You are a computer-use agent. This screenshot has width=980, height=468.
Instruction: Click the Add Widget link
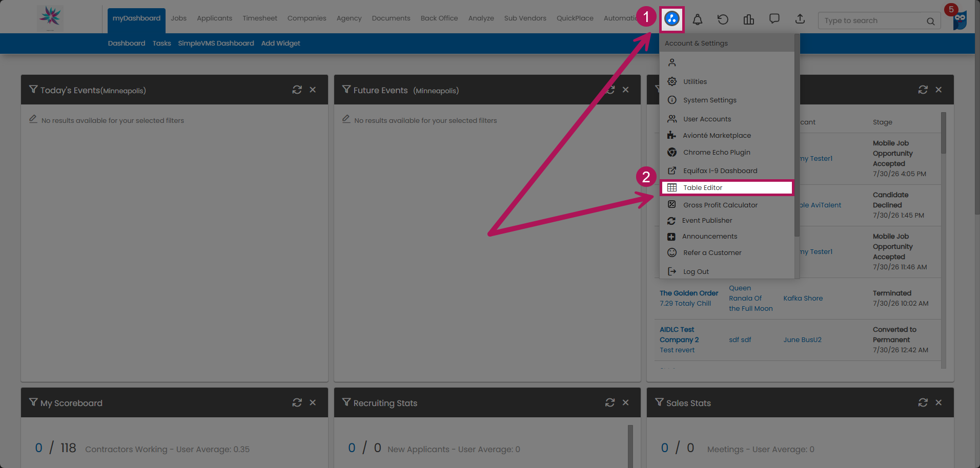(280, 43)
